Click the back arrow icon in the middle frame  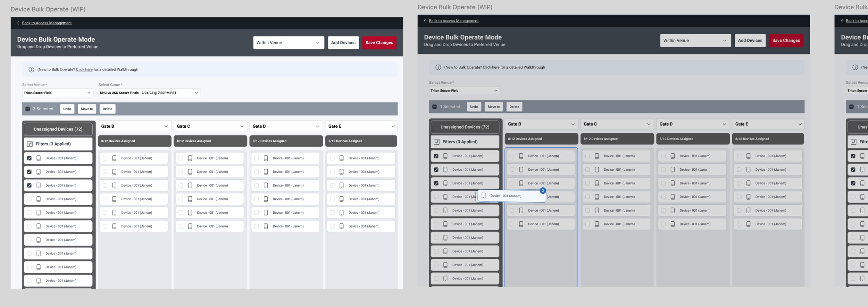pyautogui.click(x=426, y=21)
